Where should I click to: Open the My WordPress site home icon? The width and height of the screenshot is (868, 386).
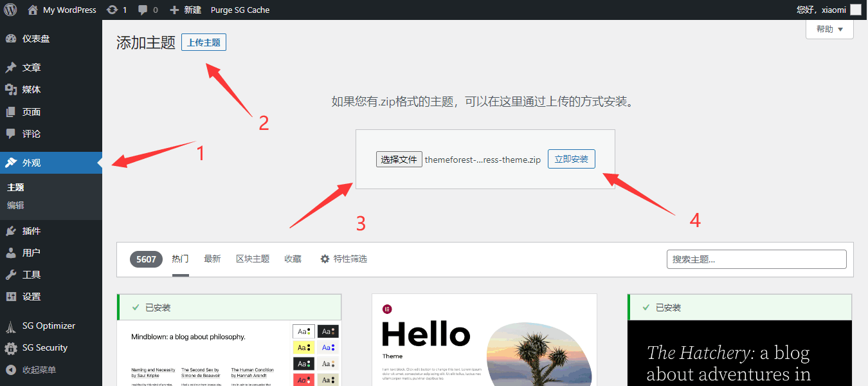(33, 10)
